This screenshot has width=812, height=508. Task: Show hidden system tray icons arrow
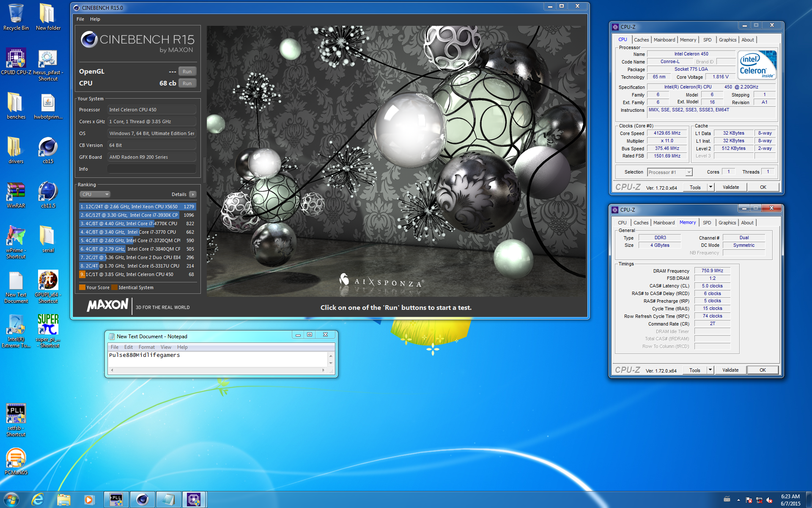click(738, 500)
